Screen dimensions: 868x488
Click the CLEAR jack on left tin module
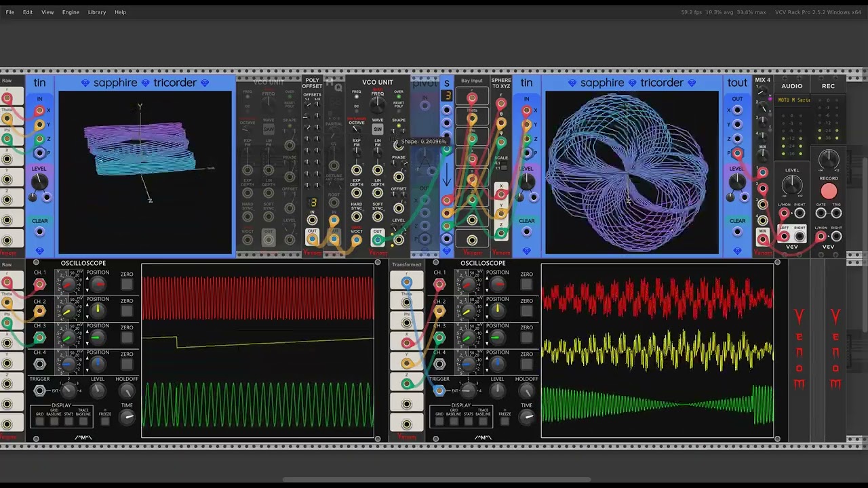point(39,232)
